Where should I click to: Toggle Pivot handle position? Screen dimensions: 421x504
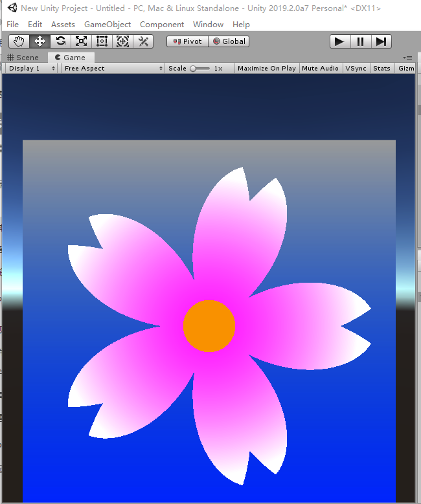pyautogui.click(x=187, y=41)
